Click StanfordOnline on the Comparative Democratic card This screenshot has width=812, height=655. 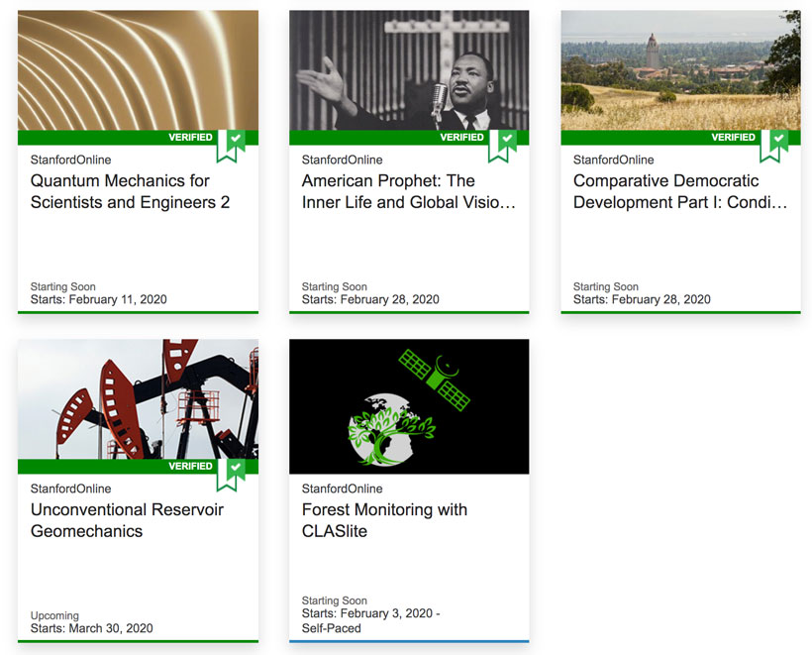point(614,160)
